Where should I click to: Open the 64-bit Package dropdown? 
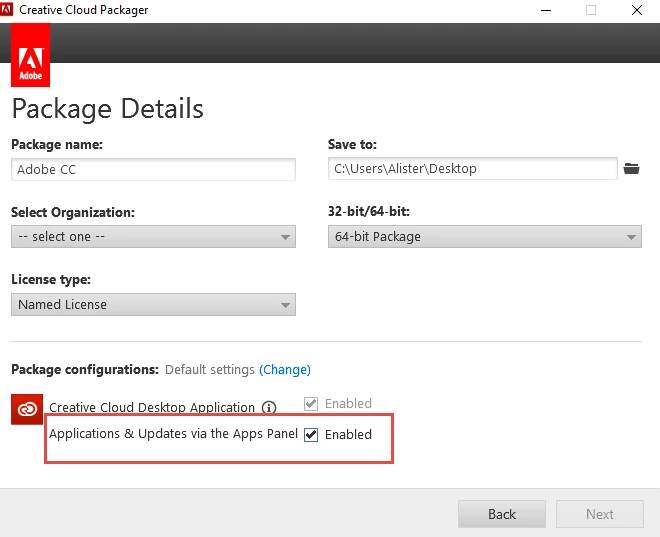tap(485, 237)
